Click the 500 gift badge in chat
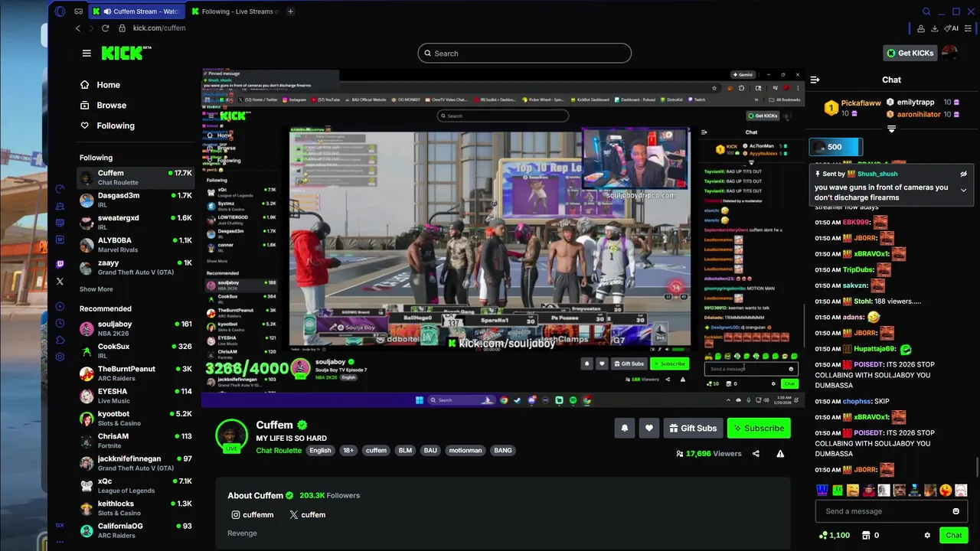 (x=836, y=147)
